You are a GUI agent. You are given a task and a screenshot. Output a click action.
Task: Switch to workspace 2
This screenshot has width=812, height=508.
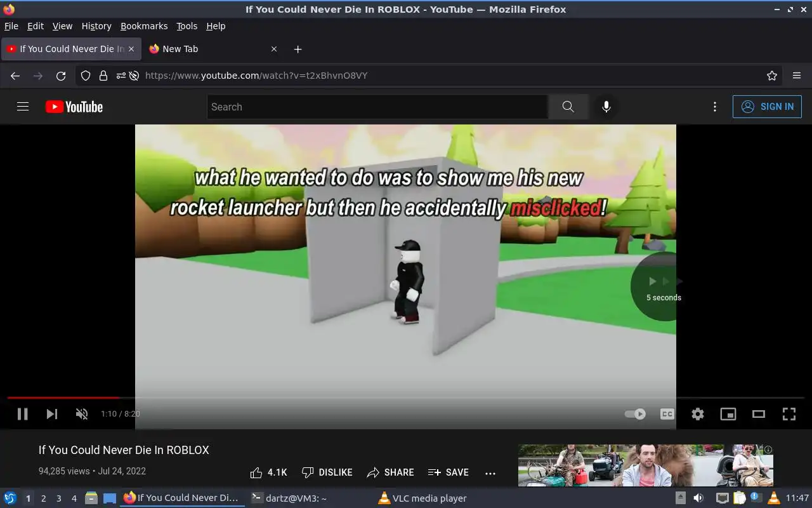(x=43, y=498)
